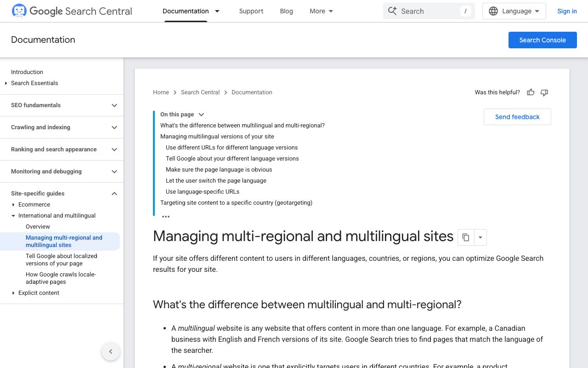Collapse International and multilingual tree item
This screenshot has height=368, width=588.
tap(14, 216)
